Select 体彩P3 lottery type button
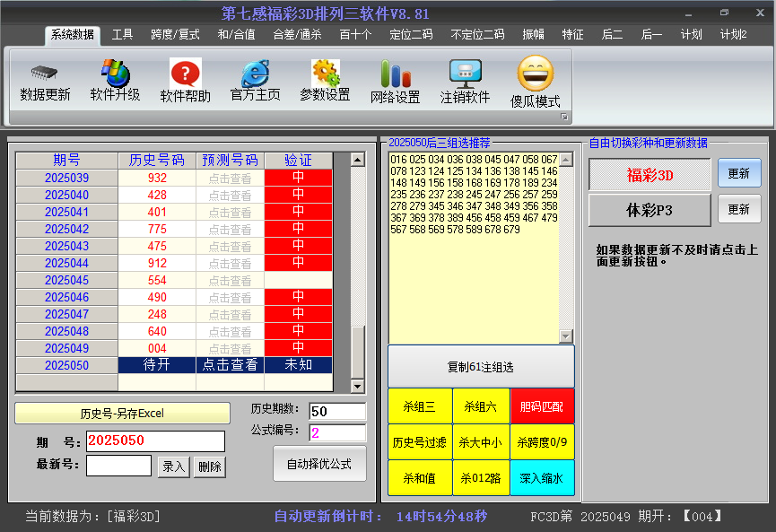Screen dimensions: 776x532 [650, 210]
